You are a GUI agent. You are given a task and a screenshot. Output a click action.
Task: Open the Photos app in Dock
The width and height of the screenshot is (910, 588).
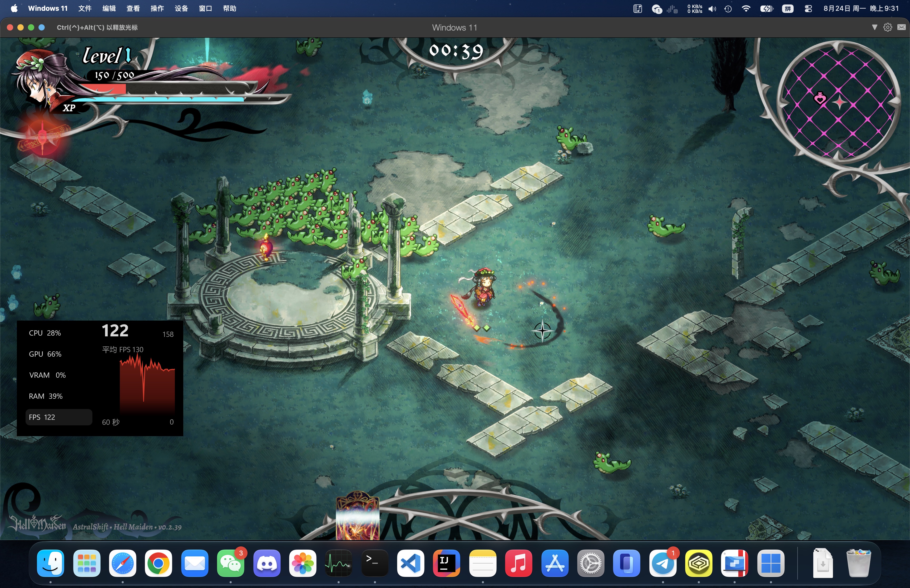[x=303, y=563]
